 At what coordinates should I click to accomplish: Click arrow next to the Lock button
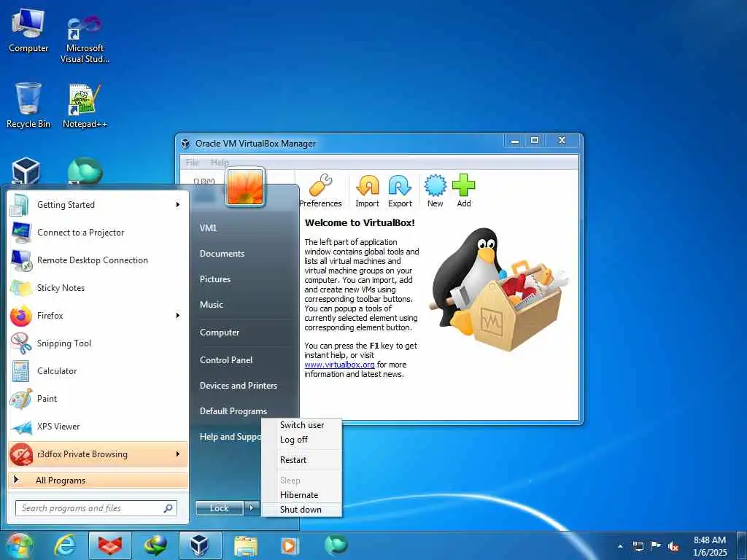[252, 508]
